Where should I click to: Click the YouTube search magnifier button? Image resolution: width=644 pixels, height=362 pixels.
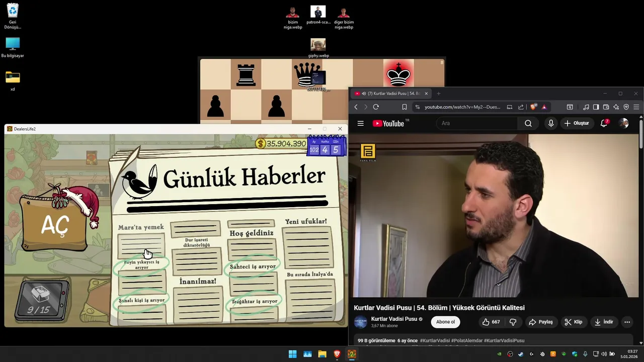click(x=528, y=123)
